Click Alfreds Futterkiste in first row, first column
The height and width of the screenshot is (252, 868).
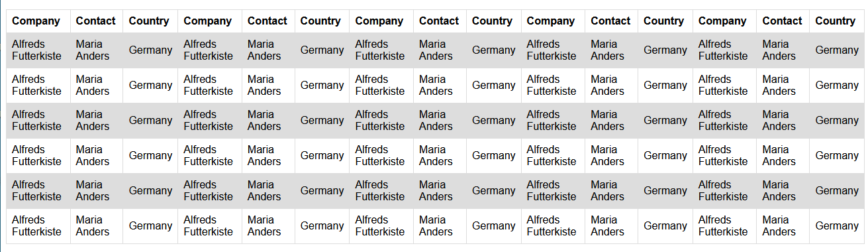36,50
